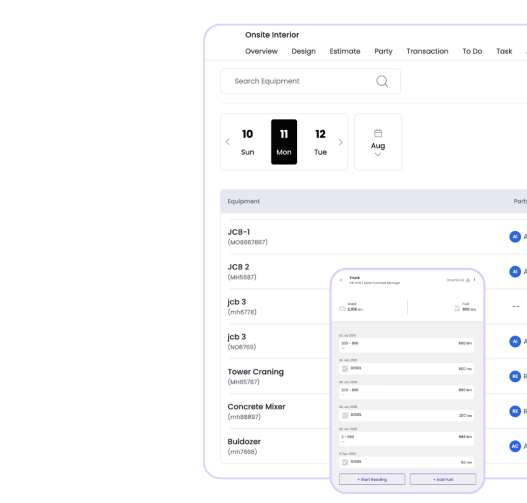Screen dimensions: 527x503
Task: Open the three-dot menu in Truck panel
Action: (x=475, y=280)
